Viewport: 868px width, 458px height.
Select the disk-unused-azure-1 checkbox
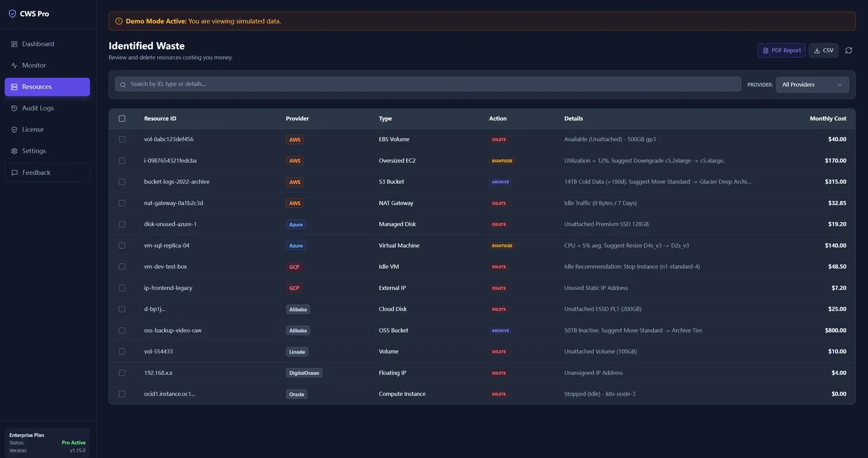tap(122, 224)
